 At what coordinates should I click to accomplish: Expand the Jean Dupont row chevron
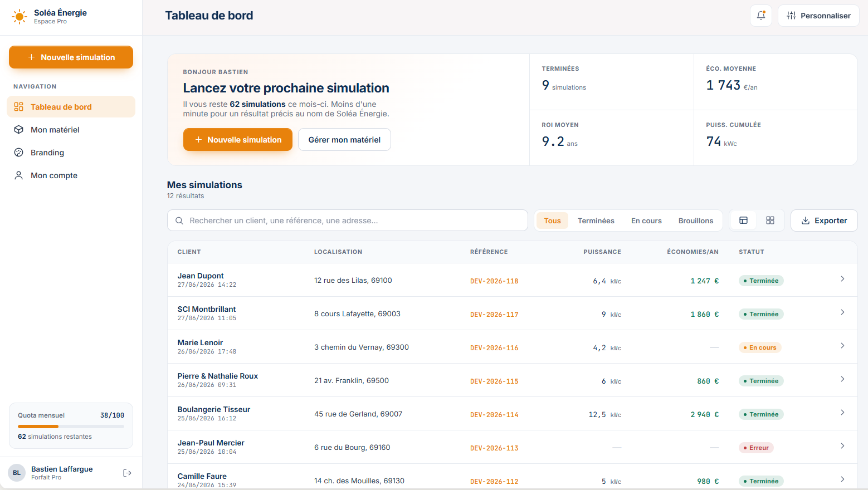click(x=842, y=279)
